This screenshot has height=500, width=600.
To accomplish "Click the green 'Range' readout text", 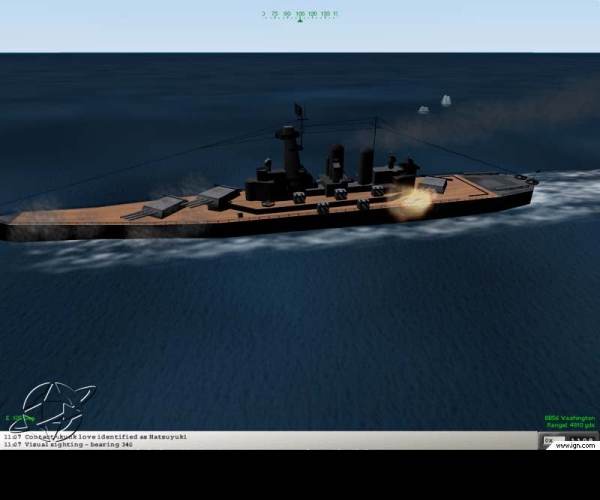I will pos(571,425).
